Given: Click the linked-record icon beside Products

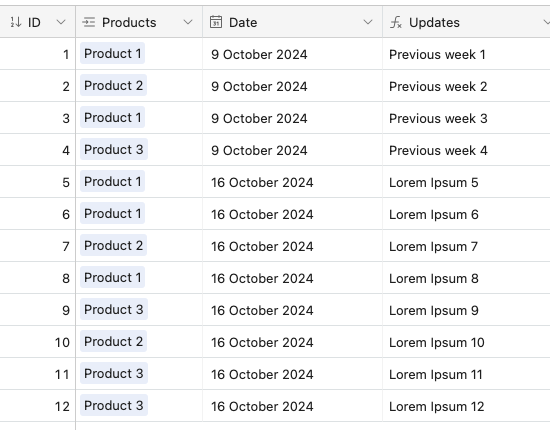Looking at the screenshot, I should click(x=88, y=22).
